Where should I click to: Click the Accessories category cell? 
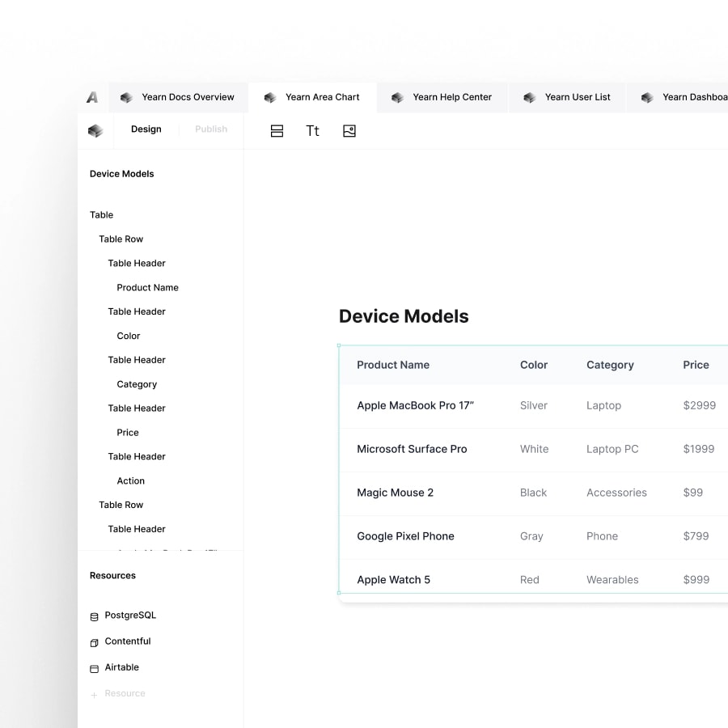[616, 493]
